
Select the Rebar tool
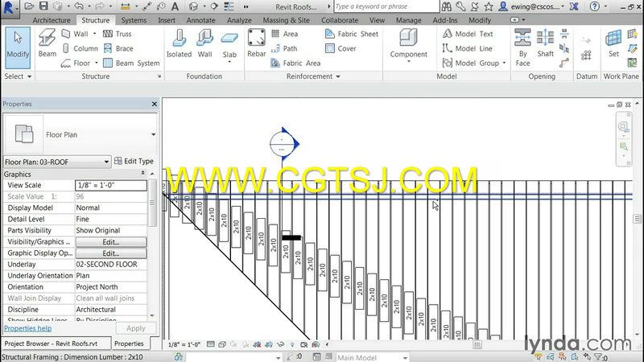[256, 43]
